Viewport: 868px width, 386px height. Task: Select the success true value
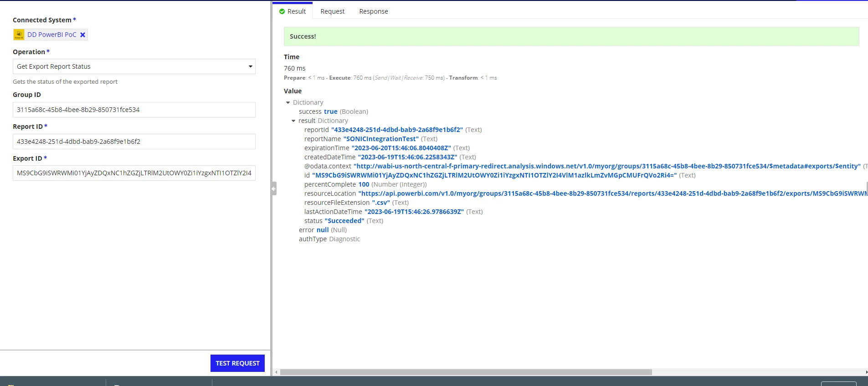[331, 112]
